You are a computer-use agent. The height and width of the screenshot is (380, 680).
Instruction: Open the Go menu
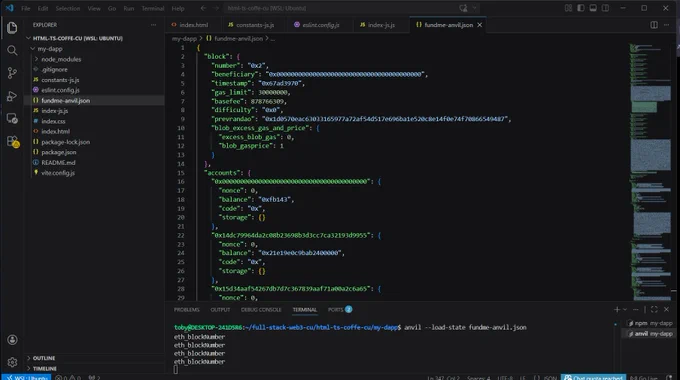pyautogui.click(x=112, y=8)
